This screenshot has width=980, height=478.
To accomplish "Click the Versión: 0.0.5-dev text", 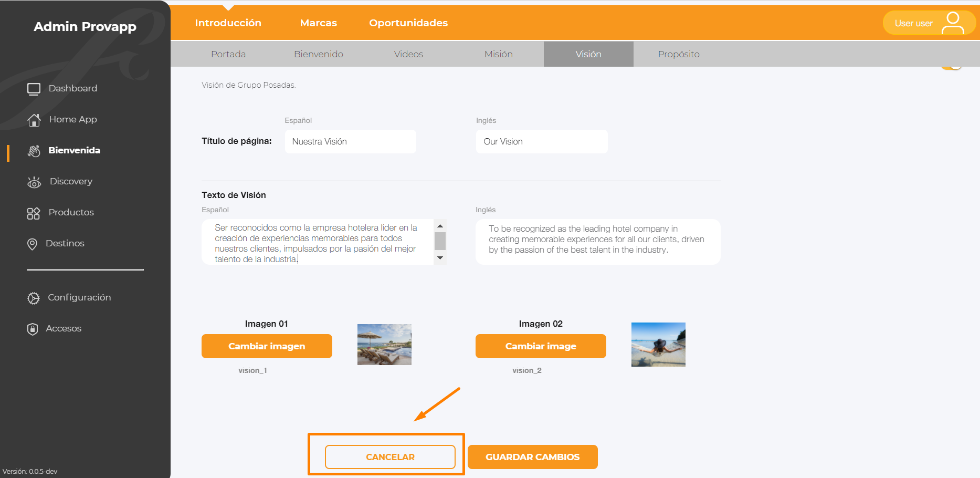I will pyautogui.click(x=30, y=471).
